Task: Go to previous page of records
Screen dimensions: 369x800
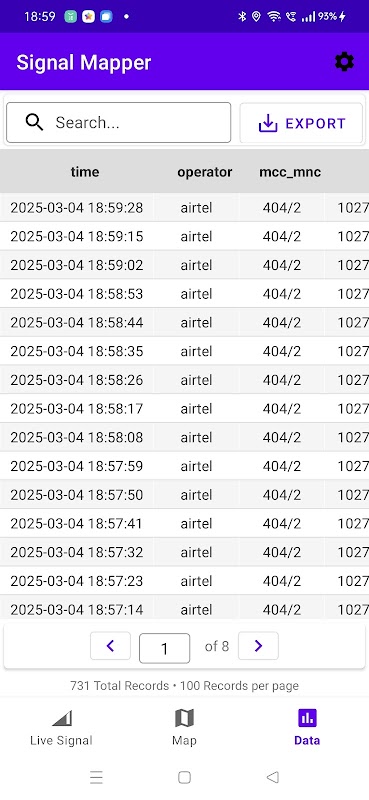Action: 110,646
